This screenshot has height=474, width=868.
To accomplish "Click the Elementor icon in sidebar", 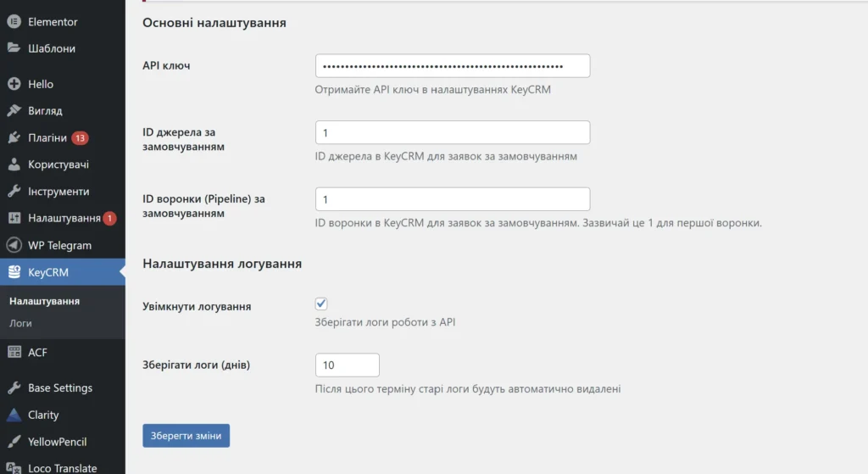I will [14, 22].
